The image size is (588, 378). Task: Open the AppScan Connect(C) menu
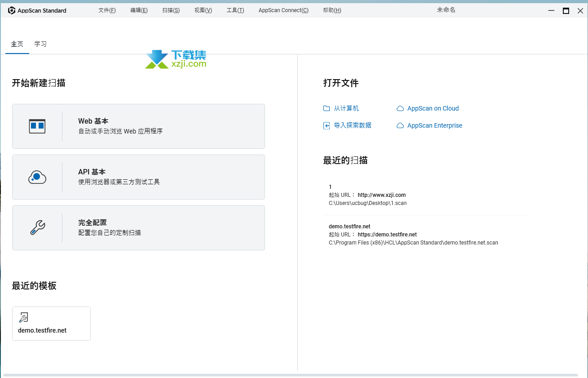pos(283,10)
